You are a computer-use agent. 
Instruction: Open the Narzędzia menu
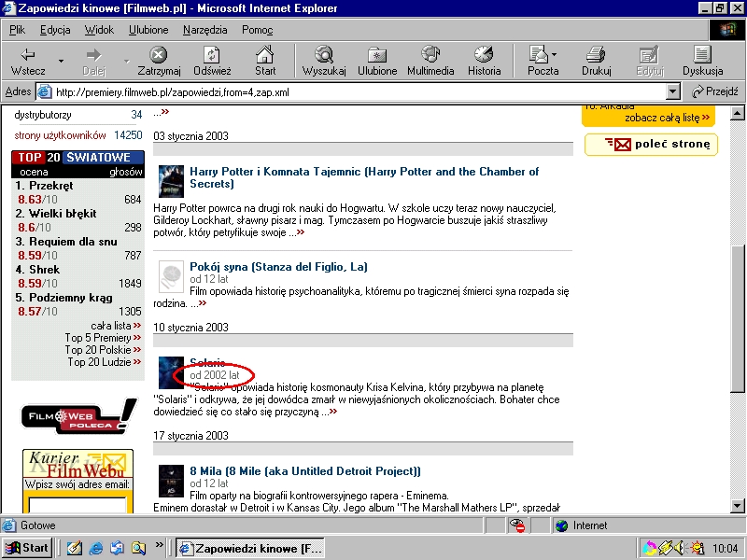(x=204, y=30)
